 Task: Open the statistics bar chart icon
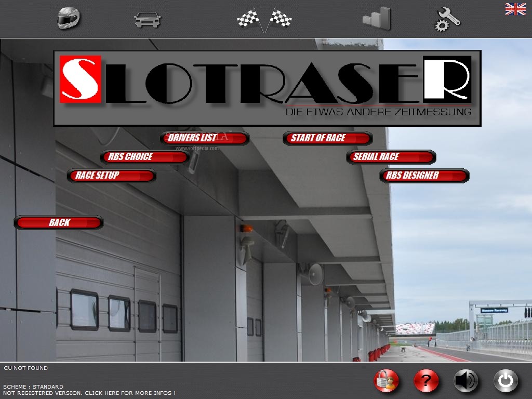pyautogui.click(x=377, y=19)
